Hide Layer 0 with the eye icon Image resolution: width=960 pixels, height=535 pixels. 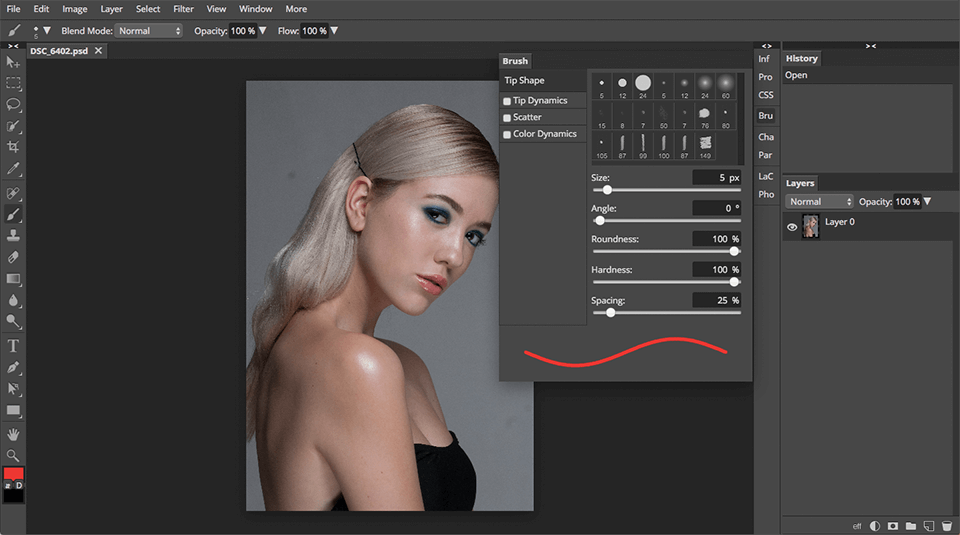(792, 227)
